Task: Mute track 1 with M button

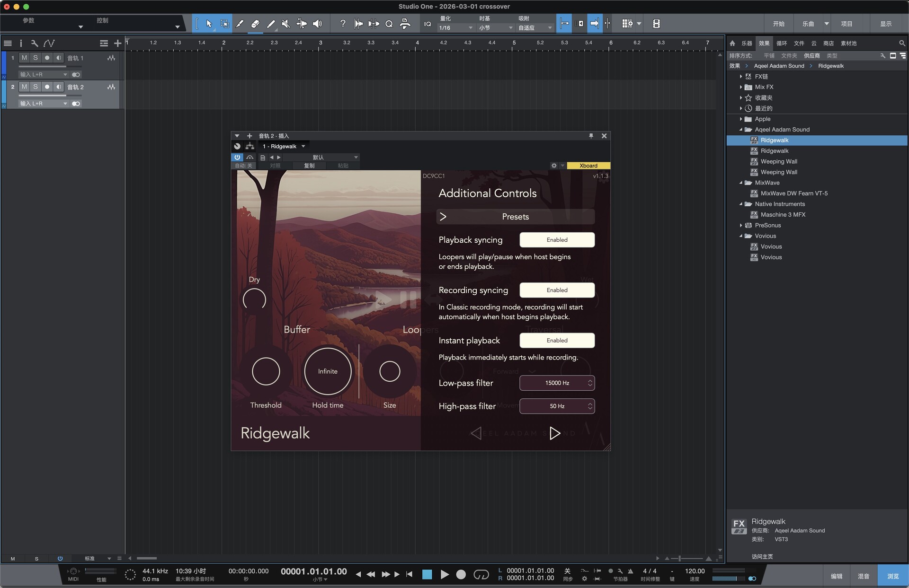Action: [24, 58]
